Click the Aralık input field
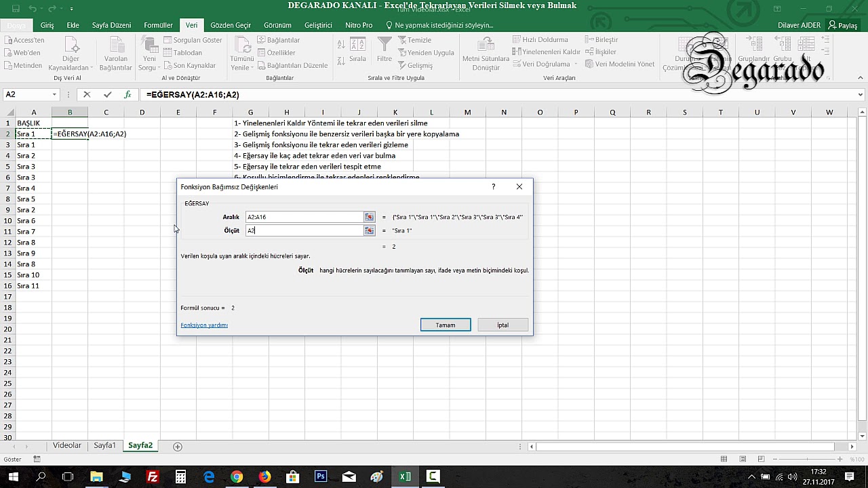This screenshot has width=868, height=488. click(304, 217)
